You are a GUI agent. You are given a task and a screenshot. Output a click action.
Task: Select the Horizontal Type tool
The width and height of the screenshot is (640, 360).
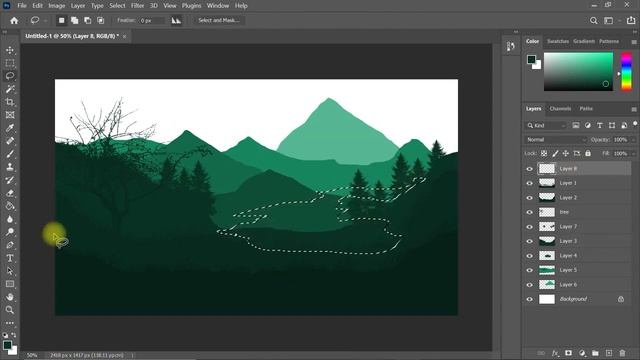tap(10, 258)
